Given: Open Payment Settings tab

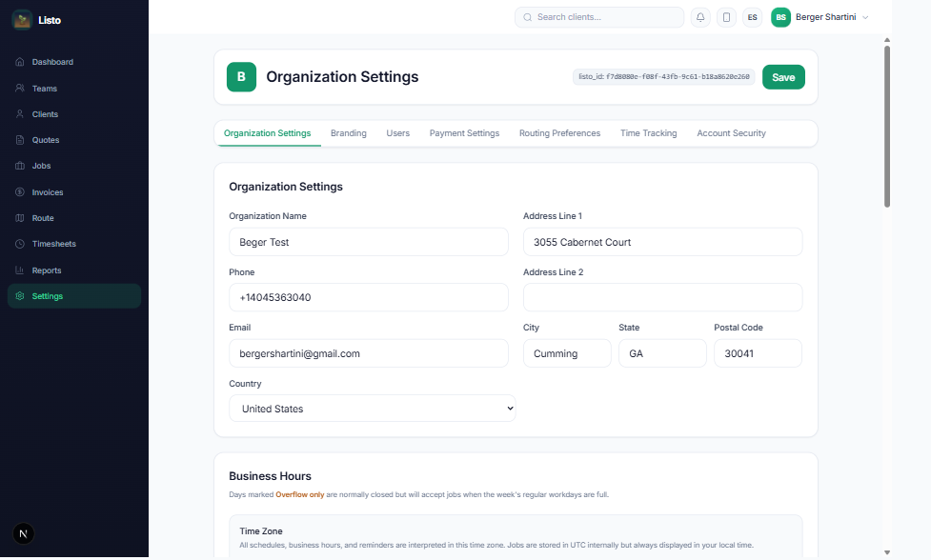Looking at the screenshot, I should click(464, 133).
